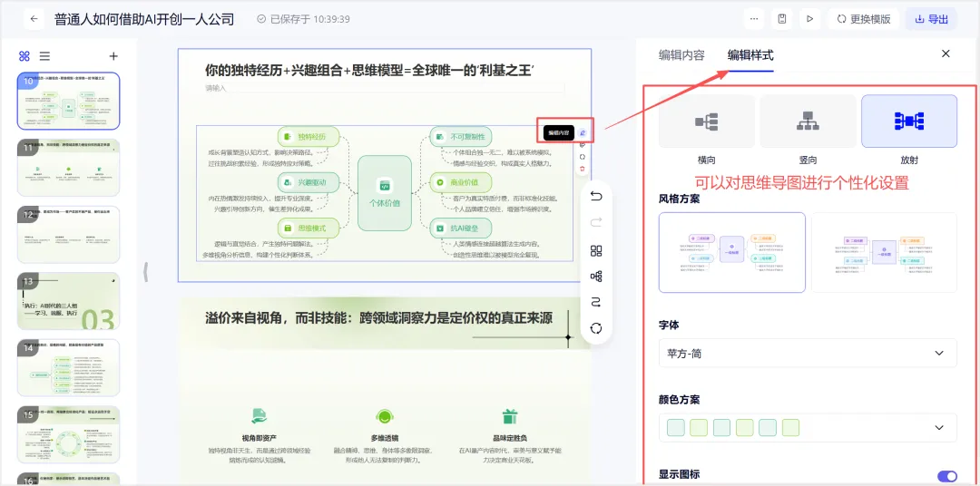Viewport: 980px width, 486px height.
Task: Open the 苹方-简 font dropdown
Action: [808, 353]
